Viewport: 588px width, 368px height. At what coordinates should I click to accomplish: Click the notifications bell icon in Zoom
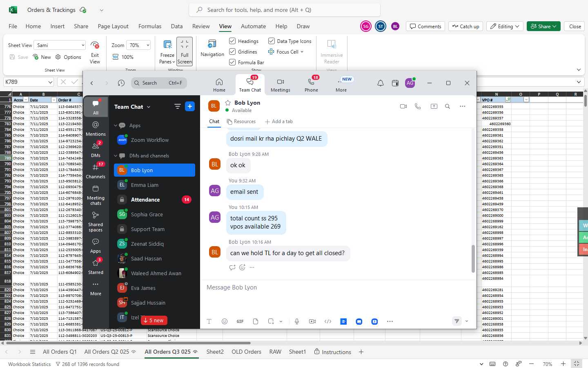[380, 83]
